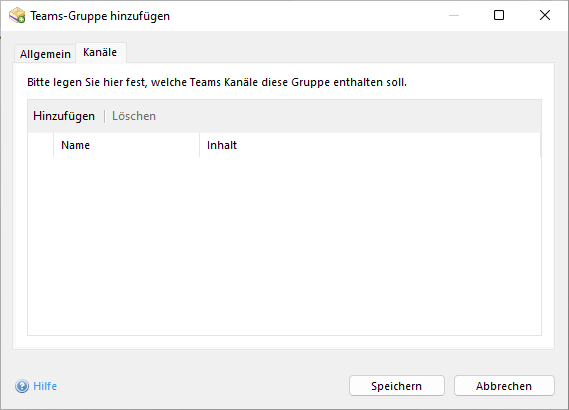Viewport: 569px width, 410px height.
Task: Click Hinzufügen to add a channel
Action: (x=64, y=116)
